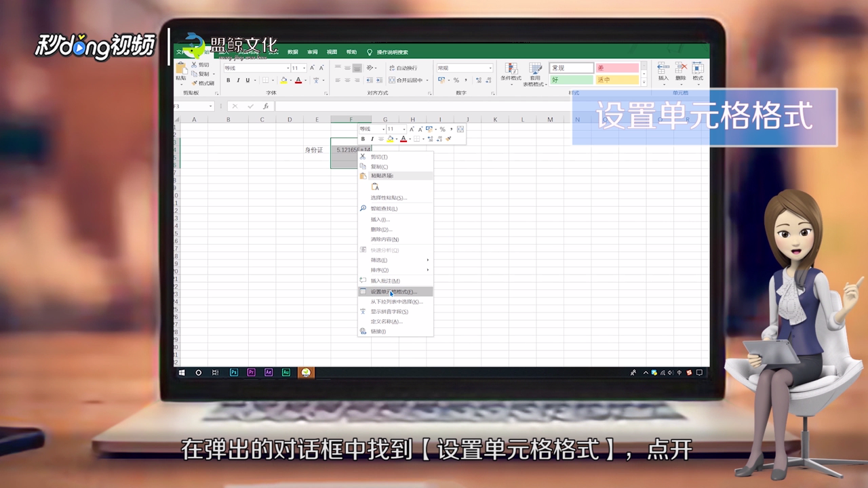
Task: Choose Copy (复制) in the context menu
Action: pyautogui.click(x=395, y=166)
